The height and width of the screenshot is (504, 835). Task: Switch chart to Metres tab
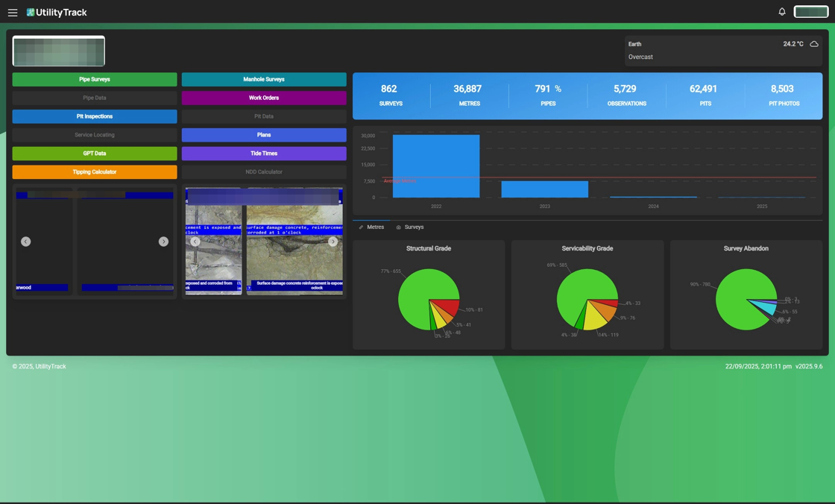[x=371, y=227]
